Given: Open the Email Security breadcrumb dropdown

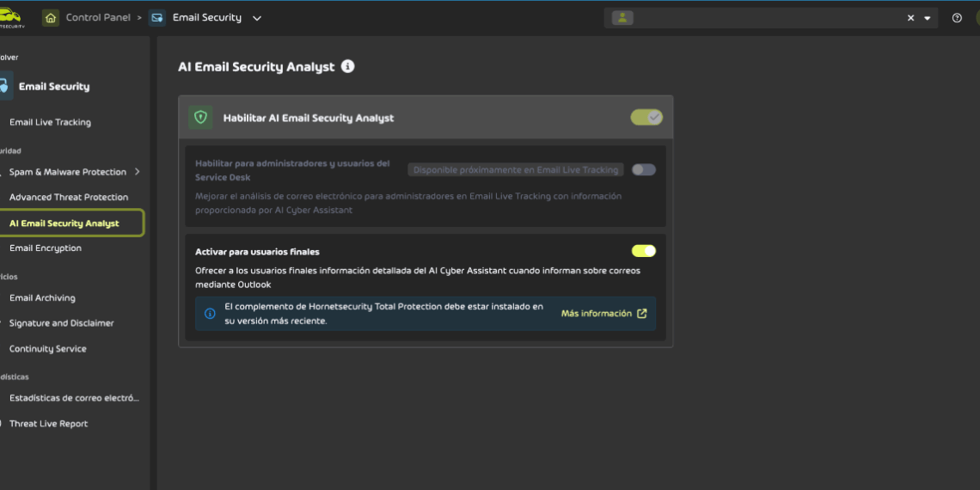Looking at the screenshot, I should click(x=257, y=18).
